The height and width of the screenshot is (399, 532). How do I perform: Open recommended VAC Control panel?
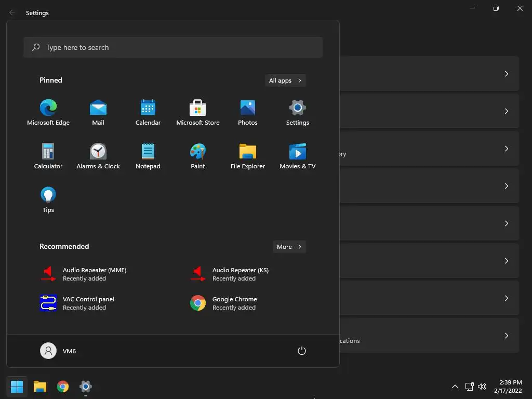[77, 303]
